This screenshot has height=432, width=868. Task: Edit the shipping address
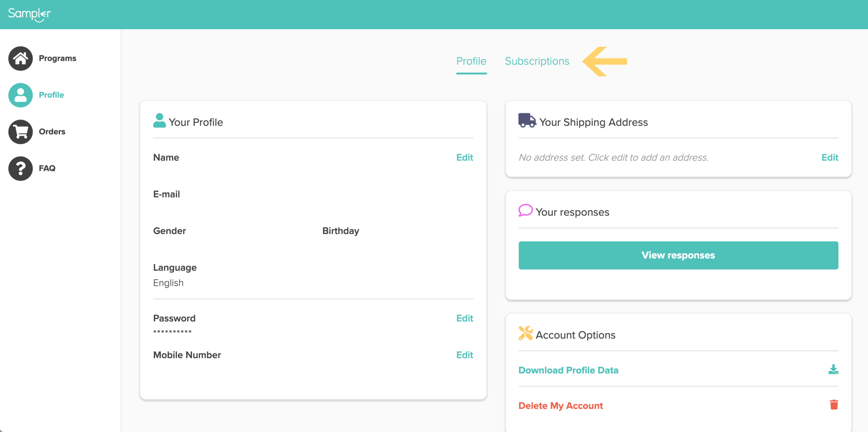click(830, 157)
